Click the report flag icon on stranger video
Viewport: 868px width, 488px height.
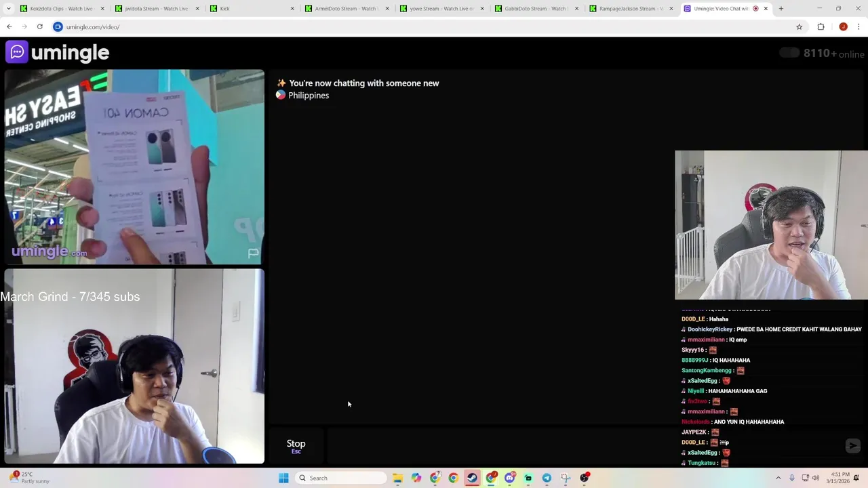[x=253, y=253]
